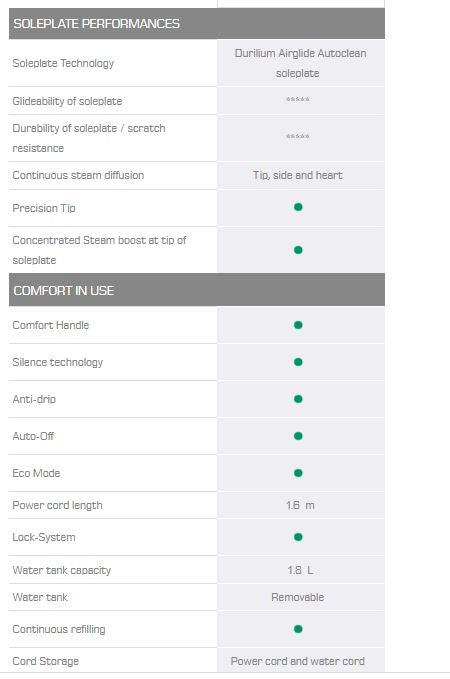Image resolution: width=450 pixels, height=679 pixels.
Task: Click the green dot for Precision Tip
Action: coord(298,207)
